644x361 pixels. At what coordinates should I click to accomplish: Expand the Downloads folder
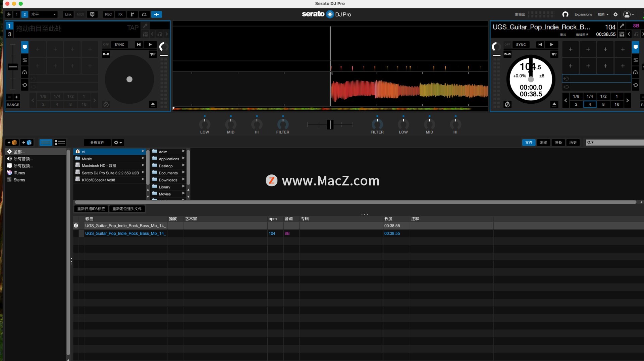tap(183, 179)
